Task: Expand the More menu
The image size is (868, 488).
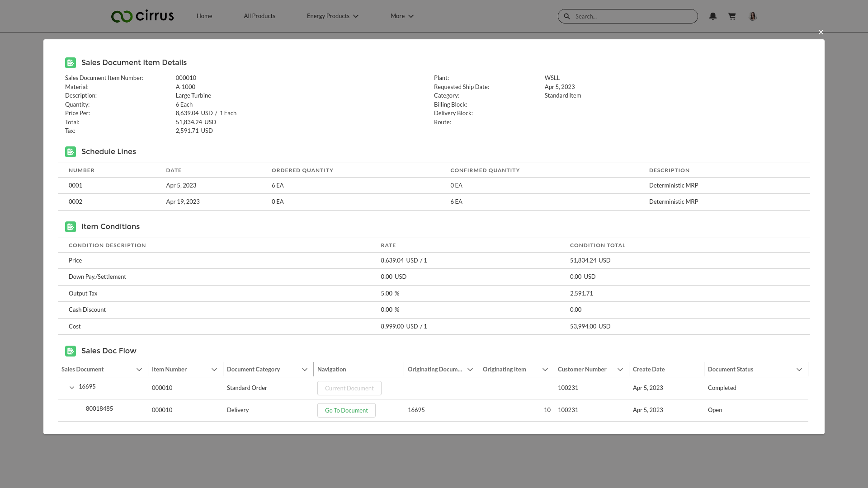Action: [402, 16]
